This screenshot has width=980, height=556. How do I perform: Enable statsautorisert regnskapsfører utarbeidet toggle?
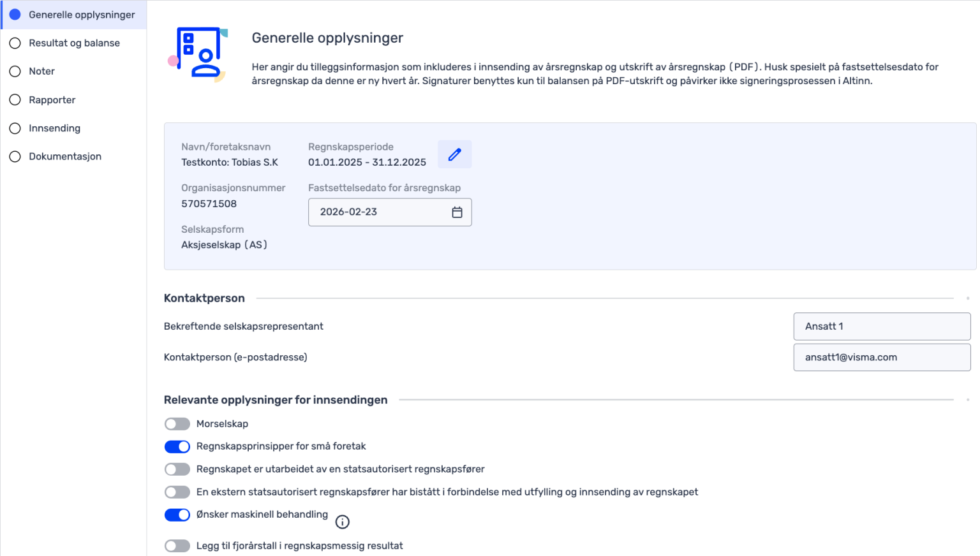pyautogui.click(x=177, y=469)
